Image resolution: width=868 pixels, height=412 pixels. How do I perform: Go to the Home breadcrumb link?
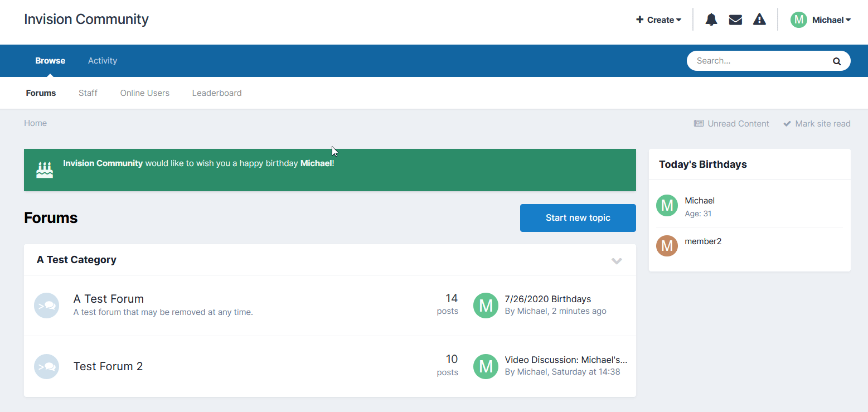pyautogui.click(x=35, y=123)
